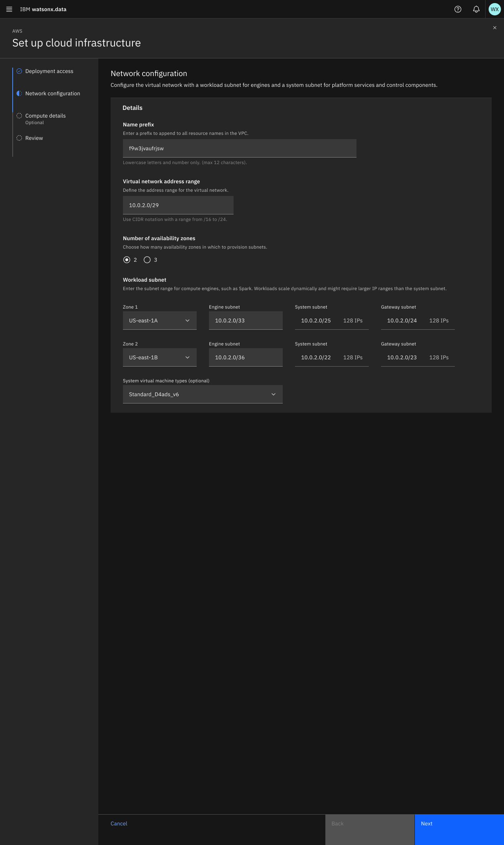Click Virtual network address range field
The image size is (504, 845).
(178, 205)
